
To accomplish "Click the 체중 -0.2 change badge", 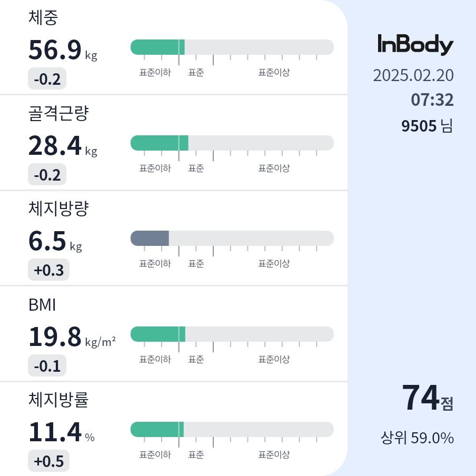I will pos(47,78).
